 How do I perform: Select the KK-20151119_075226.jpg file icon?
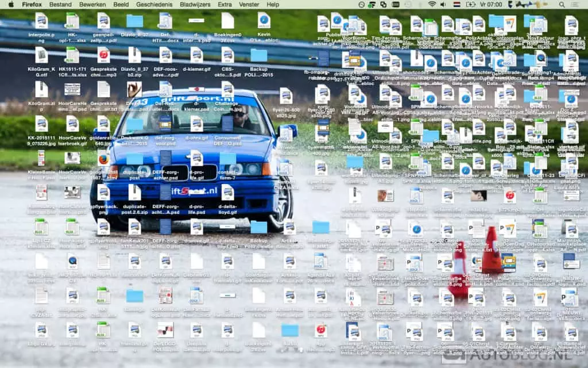point(41,124)
